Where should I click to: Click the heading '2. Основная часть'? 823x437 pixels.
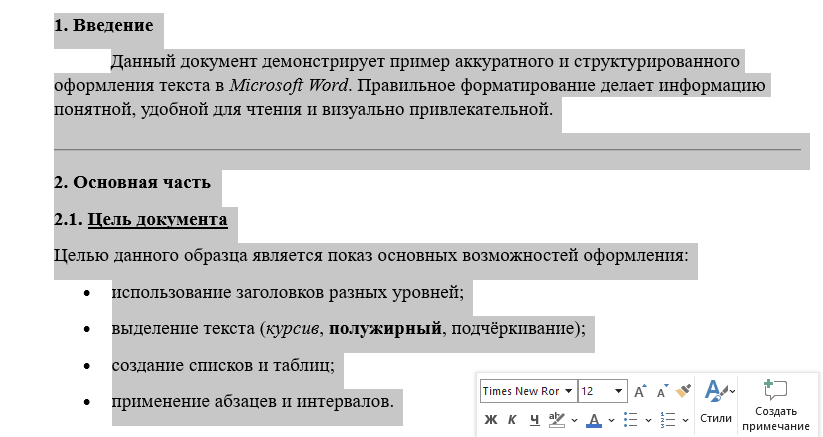tap(132, 183)
